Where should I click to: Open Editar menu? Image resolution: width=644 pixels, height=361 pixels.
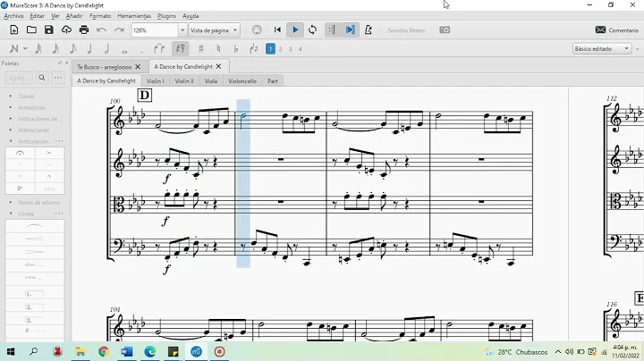[37, 16]
